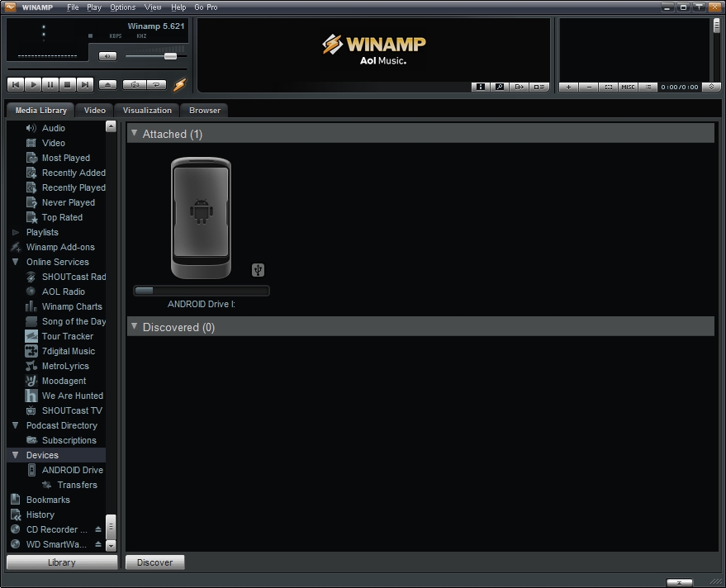Switch to the Video tab
Screen dimensions: 726x588
(x=94, y=110)
